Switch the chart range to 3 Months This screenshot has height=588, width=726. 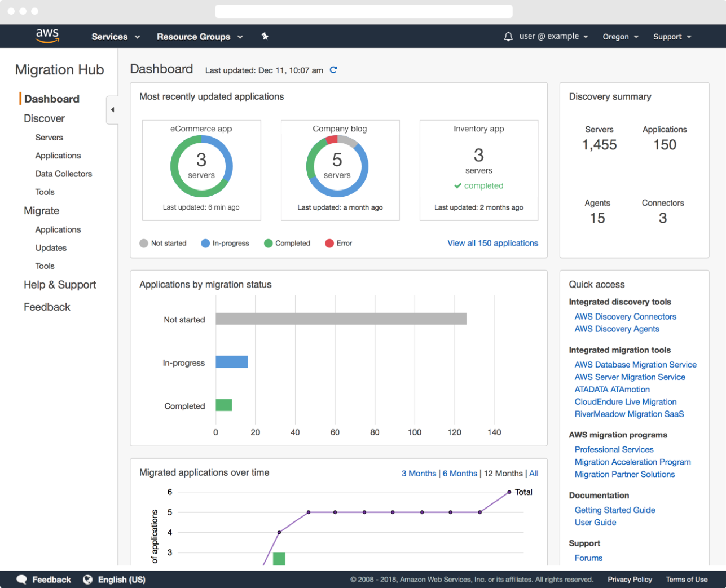tap(419, 474)
